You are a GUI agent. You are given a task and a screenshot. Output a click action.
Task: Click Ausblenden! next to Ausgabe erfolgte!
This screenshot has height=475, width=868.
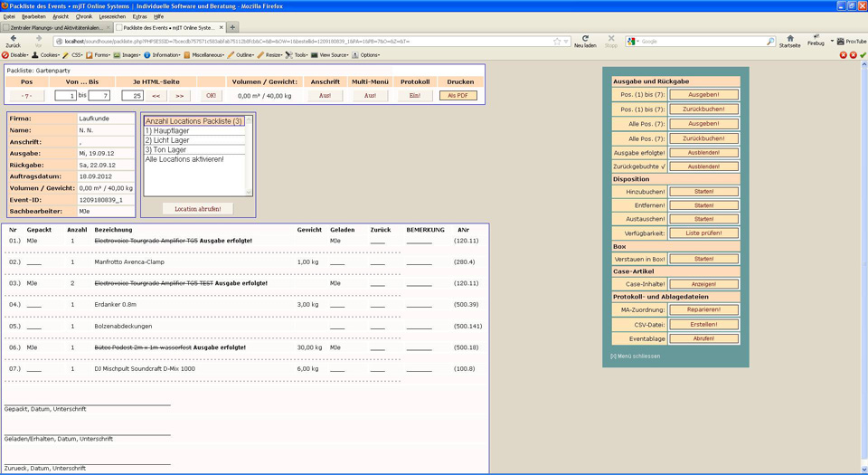703,153
